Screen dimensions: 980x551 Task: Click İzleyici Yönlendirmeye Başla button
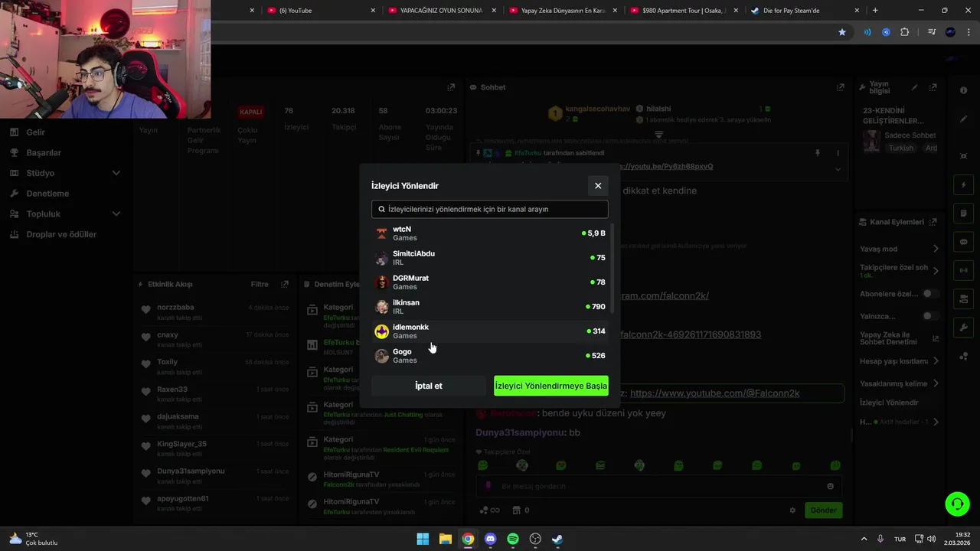point(551,386)
